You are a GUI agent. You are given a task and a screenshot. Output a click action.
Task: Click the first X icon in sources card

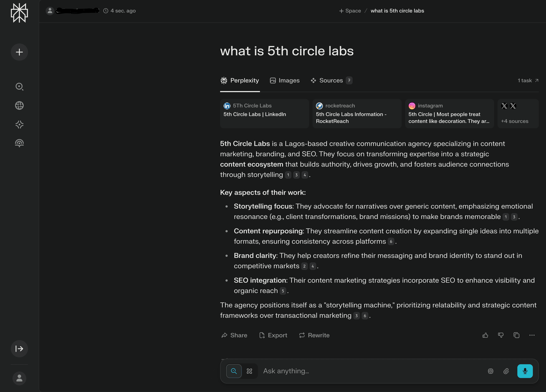tap(504, 106)
